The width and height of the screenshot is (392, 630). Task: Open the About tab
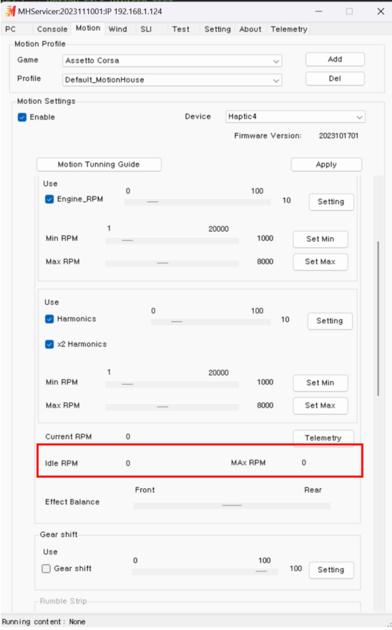(250, 29)
